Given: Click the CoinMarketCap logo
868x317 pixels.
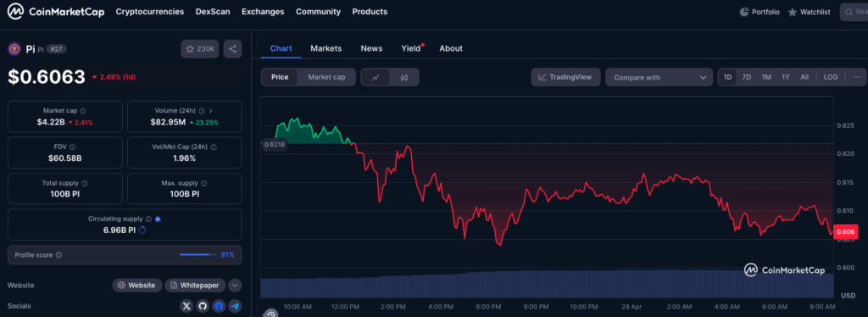Looking at the screenshot, I should pyautogui.click(x=55, y=12).
